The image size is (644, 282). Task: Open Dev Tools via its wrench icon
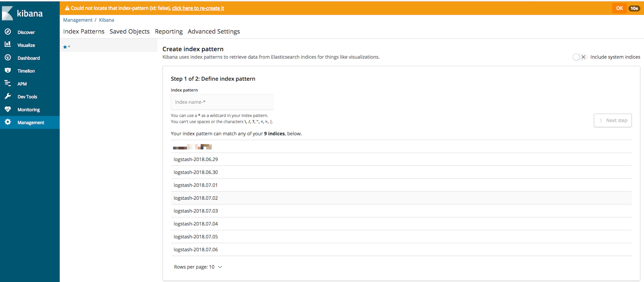(8, 96)
